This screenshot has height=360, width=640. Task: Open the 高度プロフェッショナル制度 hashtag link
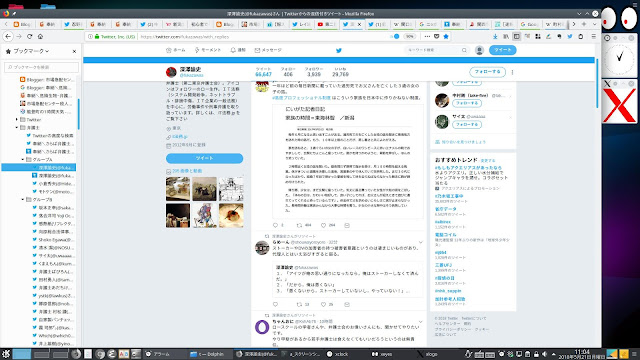(x=301, y=98)
